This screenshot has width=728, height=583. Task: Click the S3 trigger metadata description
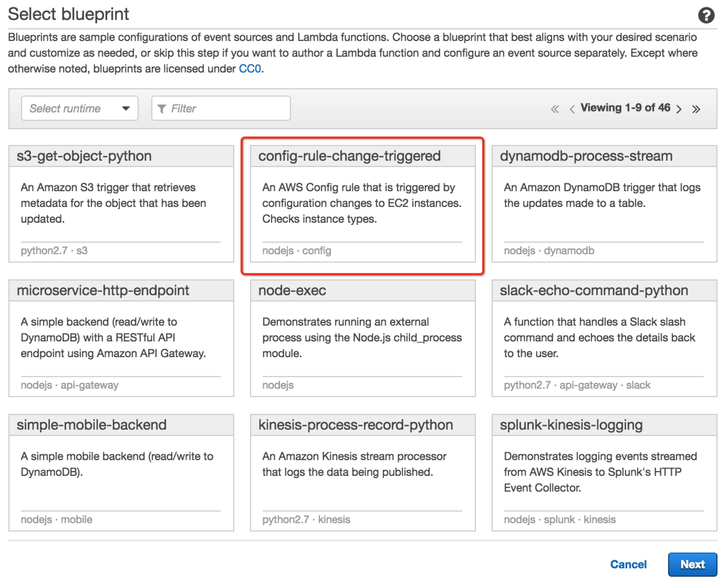pyautogui.click(x=113, y=203)
